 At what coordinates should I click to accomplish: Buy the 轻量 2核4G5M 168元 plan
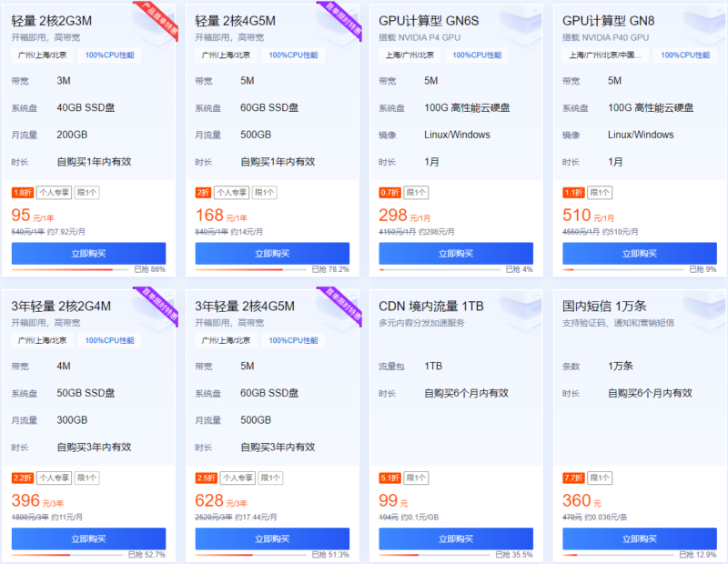(272, 254)
